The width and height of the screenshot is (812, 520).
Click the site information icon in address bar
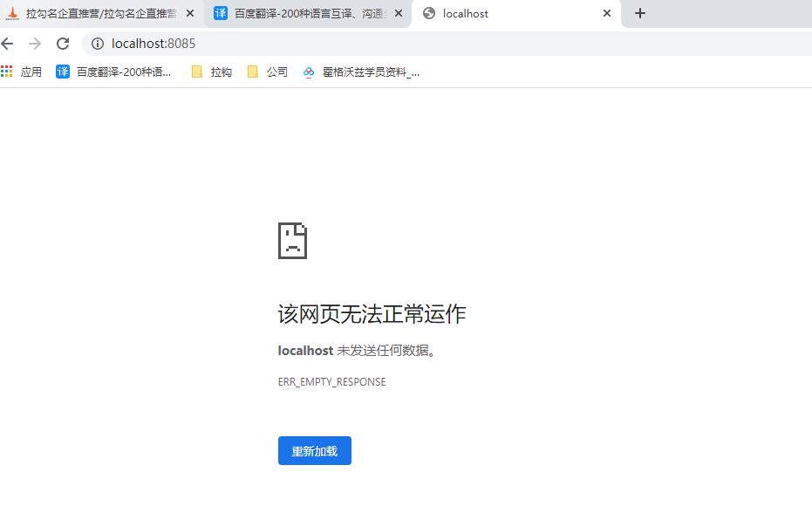coord(98,44)
